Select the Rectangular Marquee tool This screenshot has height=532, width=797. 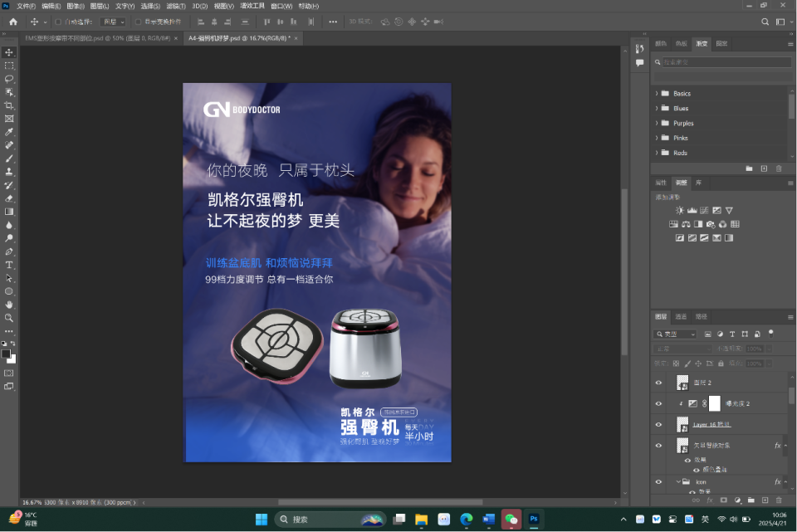(9, 66)
